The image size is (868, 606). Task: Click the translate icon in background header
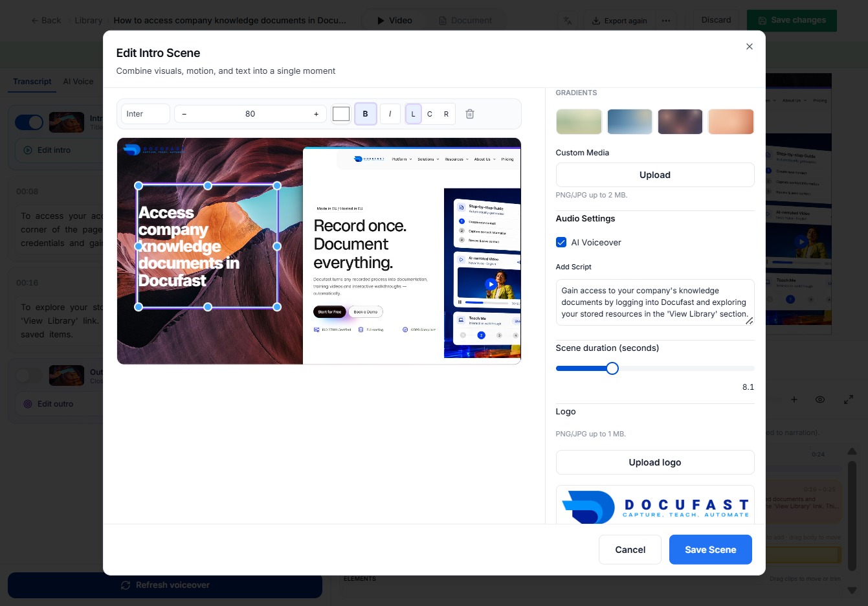(568, 21)
